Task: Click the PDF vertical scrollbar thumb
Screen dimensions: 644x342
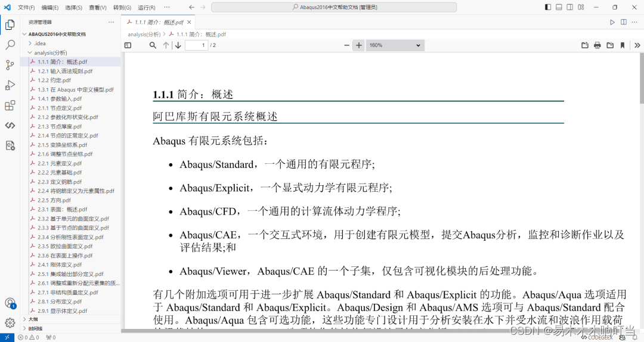Action: [x=642, y=78]
